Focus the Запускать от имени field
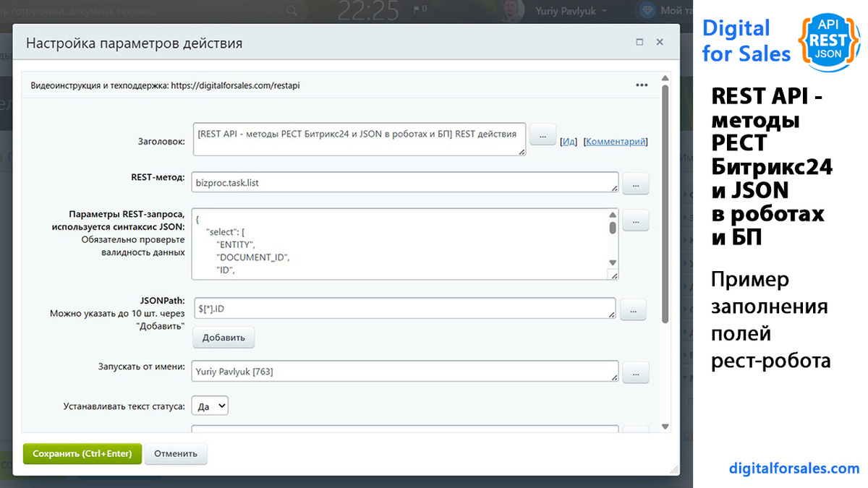The image size is (868, 488). 405,372
